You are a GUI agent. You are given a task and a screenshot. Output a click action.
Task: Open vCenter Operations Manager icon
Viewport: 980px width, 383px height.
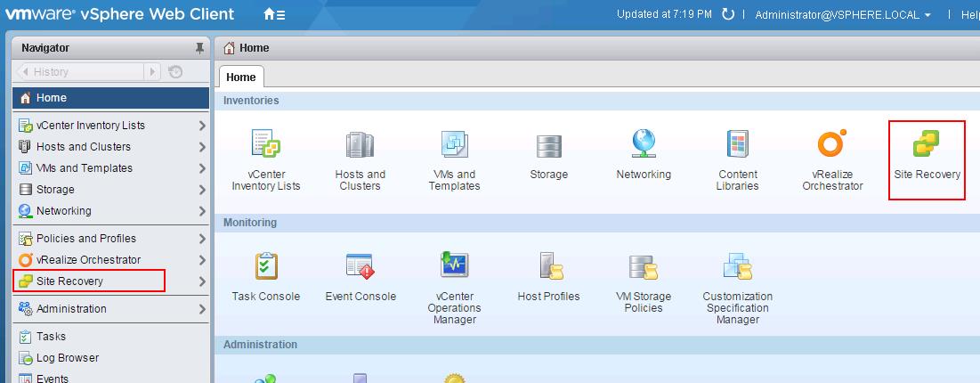(x=454, y=265)
